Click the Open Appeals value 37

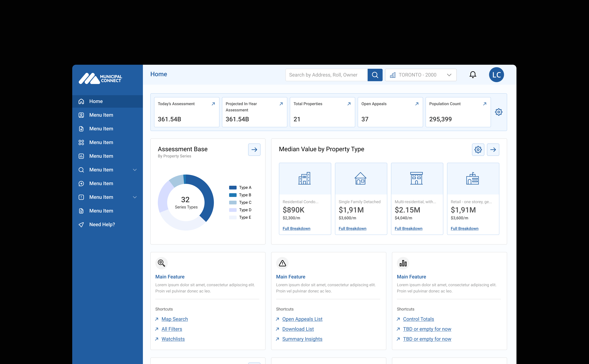pos(365,119)
